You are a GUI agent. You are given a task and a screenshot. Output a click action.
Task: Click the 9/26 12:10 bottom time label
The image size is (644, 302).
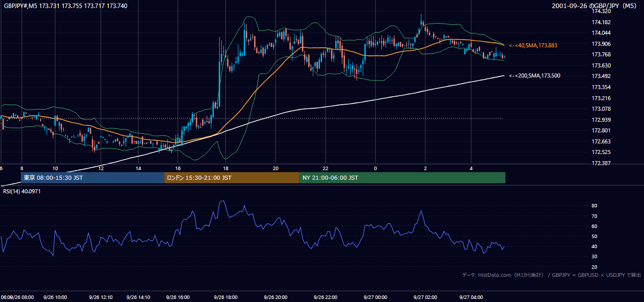(x=101, y=297)
